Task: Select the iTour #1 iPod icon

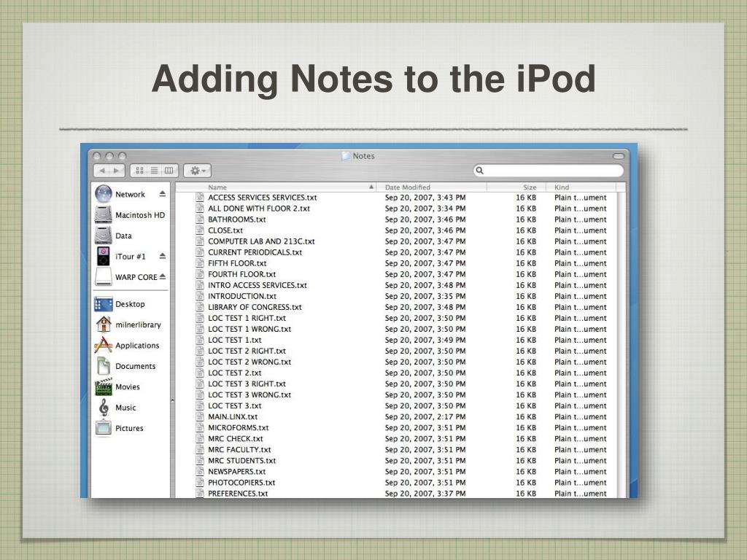Action: point(104,256)
